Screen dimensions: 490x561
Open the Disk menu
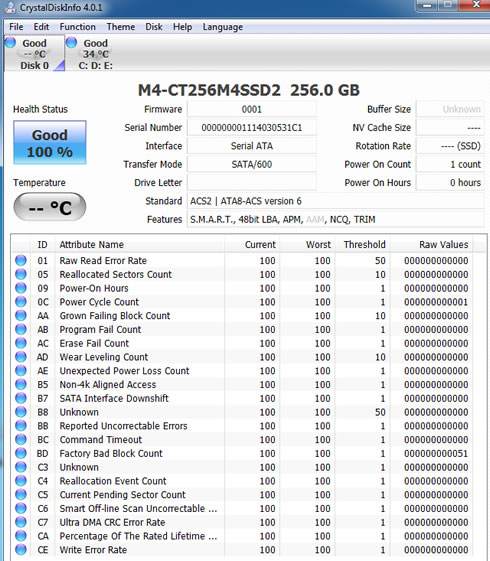pyautogui.click(x=154, y=27)
